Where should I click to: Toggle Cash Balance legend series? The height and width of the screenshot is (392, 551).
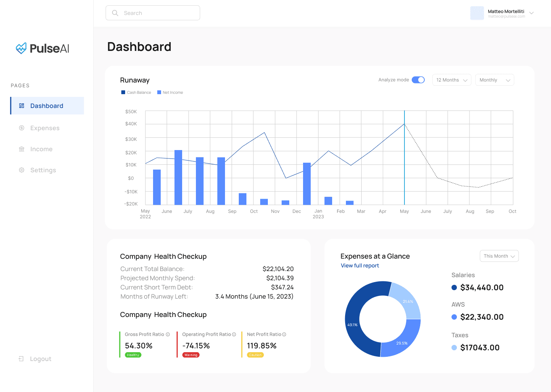pyautogui.click(x=136, y=93)
